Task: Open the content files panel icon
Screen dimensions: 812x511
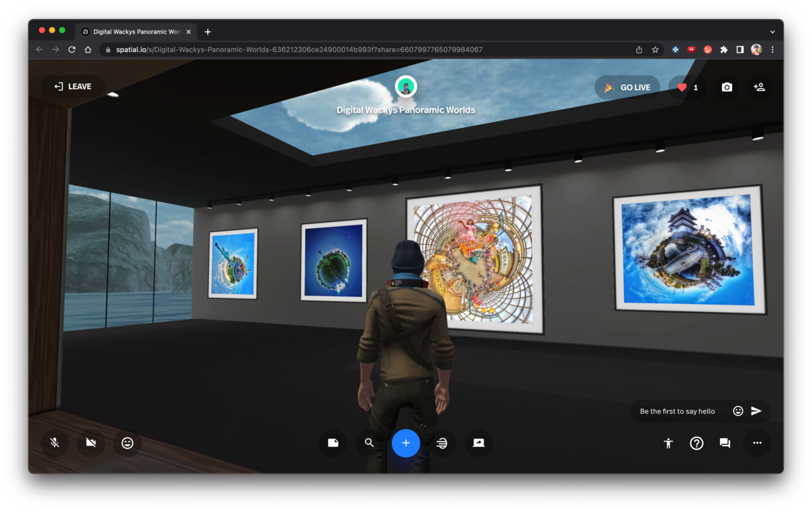Action: pos(333,443)
